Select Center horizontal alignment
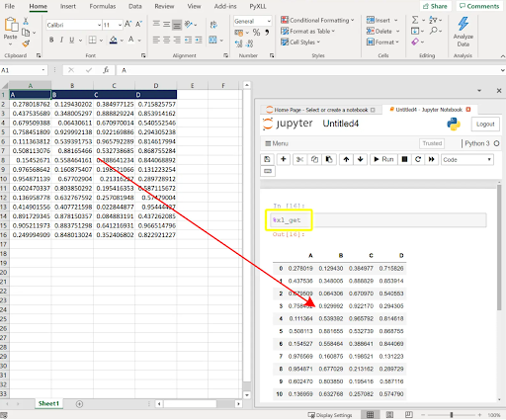The width and height of the screenshot is (506, 420). [167, 40]
